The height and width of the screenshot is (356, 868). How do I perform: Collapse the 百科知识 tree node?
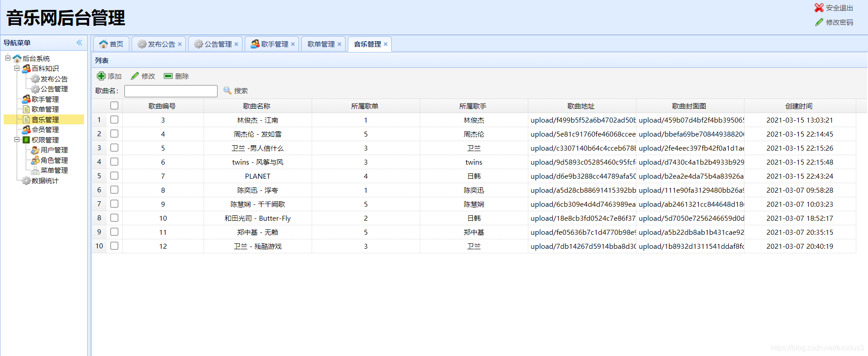tap(17, 68)
